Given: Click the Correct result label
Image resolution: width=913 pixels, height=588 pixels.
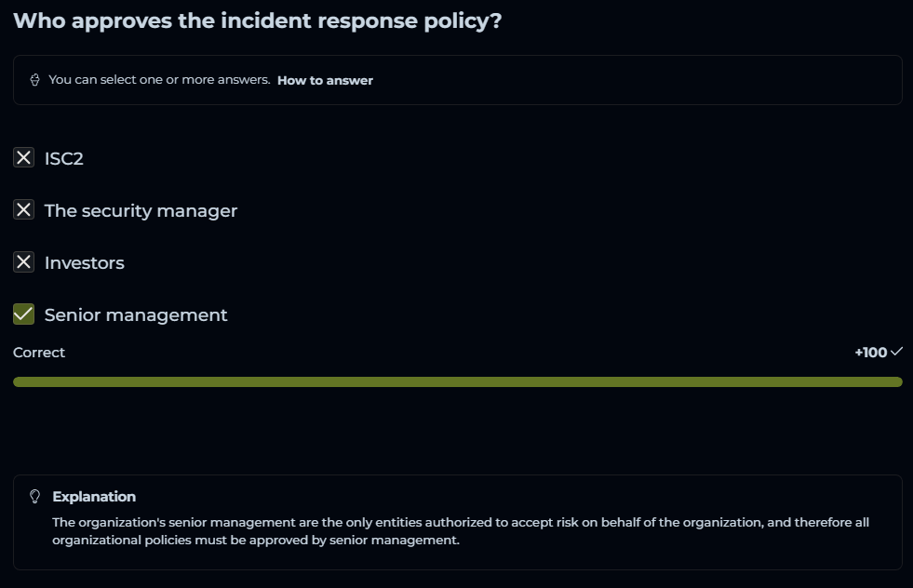Looking at the screenshot, I should 39,353.
